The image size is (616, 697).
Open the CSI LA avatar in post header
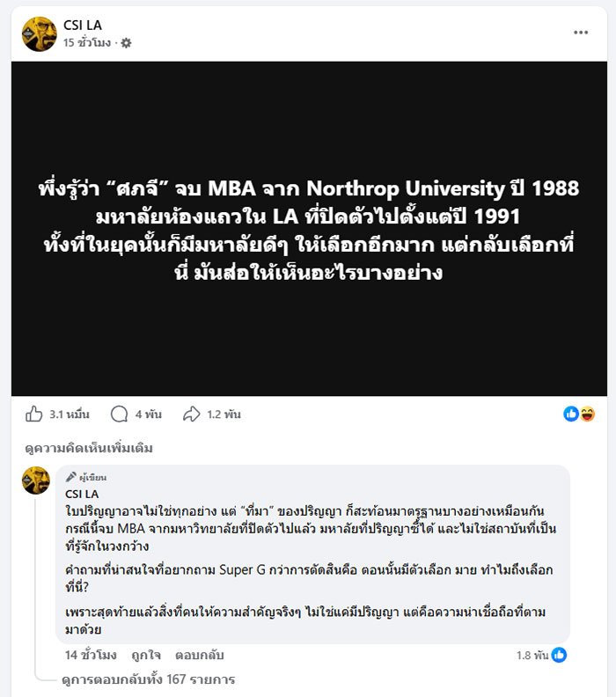[40, 33]
